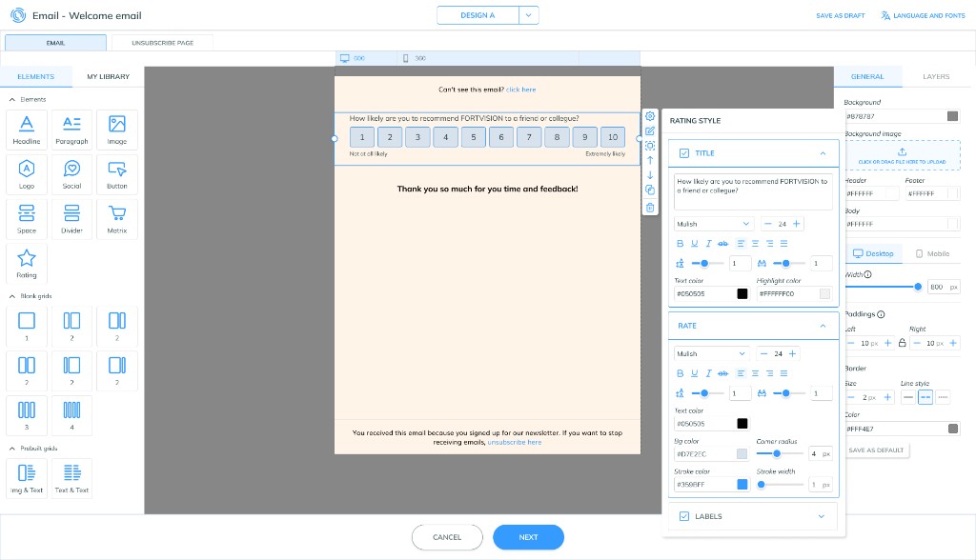Image resolution: width=976 pixels, height=560 pixels.
Task: Add a Headline element
Action: point(27,130)
